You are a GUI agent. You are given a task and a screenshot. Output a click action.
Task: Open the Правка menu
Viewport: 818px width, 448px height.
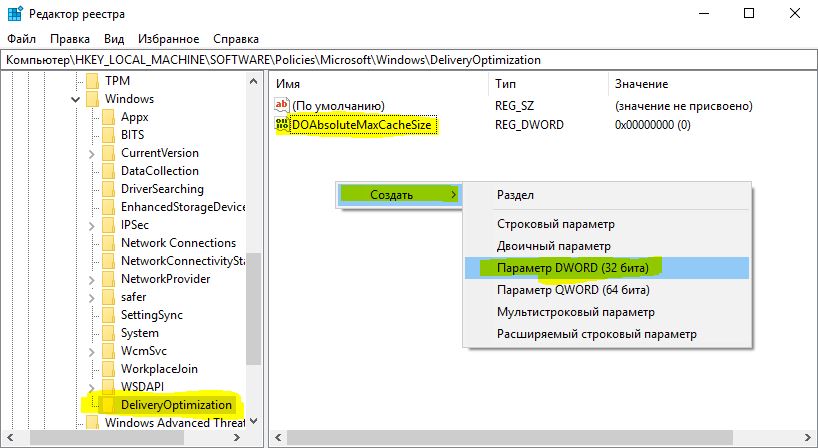pos(70,39)
